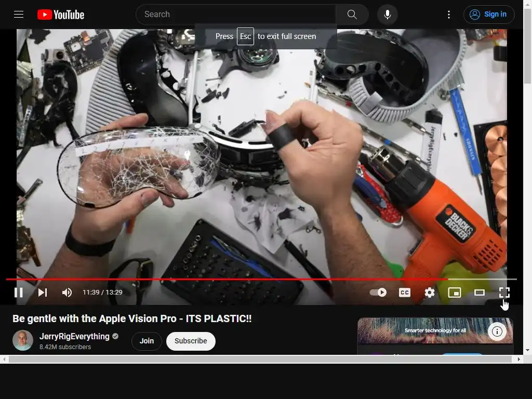Go to YouTube home via logo
The image size is (532, 399).
tap(61, 15)
